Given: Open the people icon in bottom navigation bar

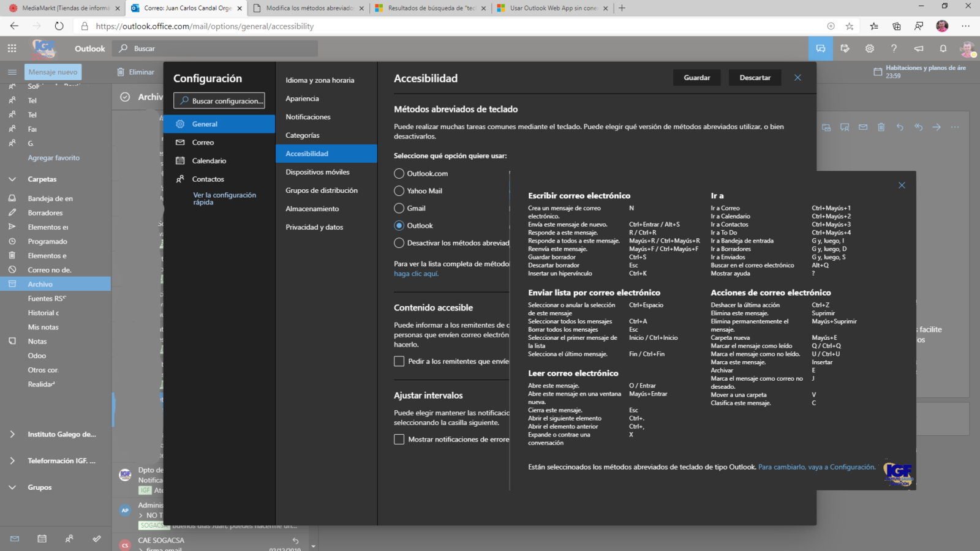Looking at the screenshot, I should [69, 539].
